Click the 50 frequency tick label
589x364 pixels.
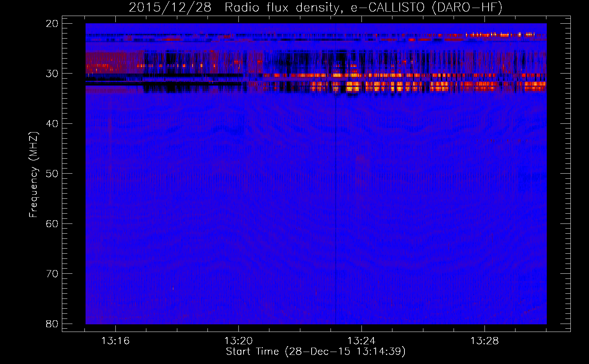click(52, 174)
